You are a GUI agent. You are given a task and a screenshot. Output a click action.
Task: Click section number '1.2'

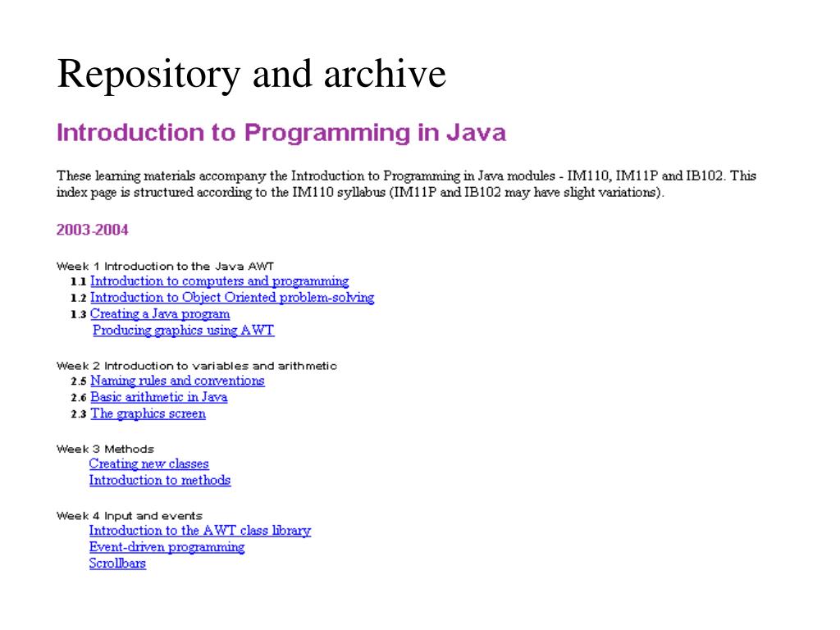(78, 299)
